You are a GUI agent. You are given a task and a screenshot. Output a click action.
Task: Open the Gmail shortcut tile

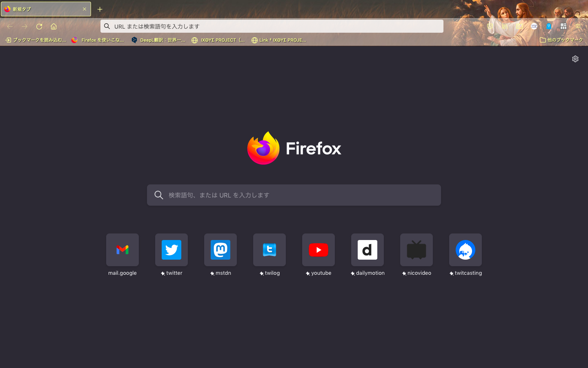click(x=122, y=250)
